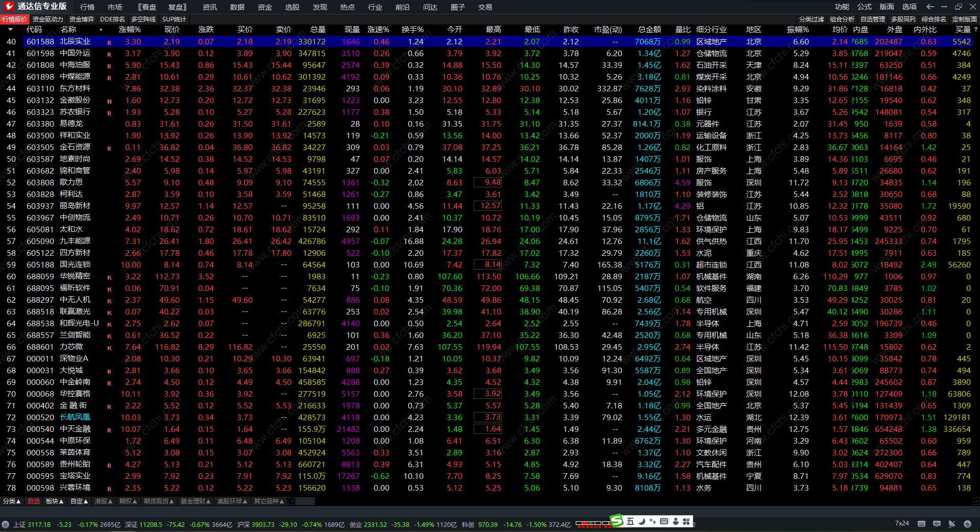Image resolution: width=980 pixels, height=532 pixels.
Task: Click Sogou user account icon
Action: [676, 521]
